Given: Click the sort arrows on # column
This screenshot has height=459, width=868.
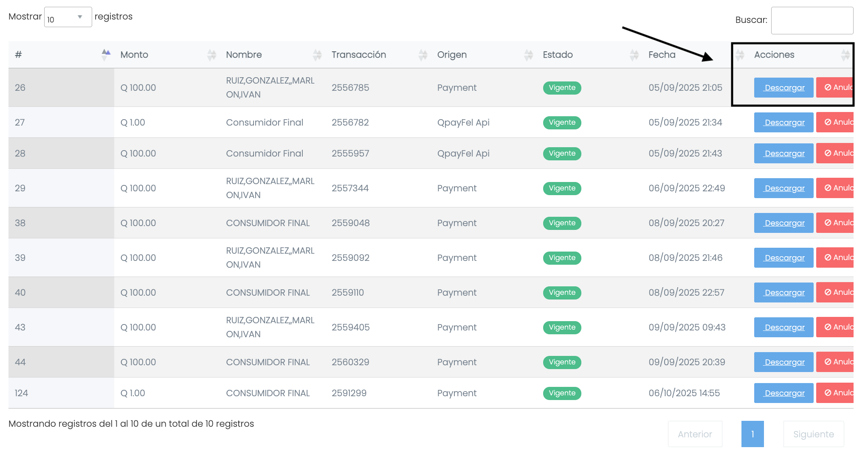Looking at the screenshot, I should [x=106, y=55].
